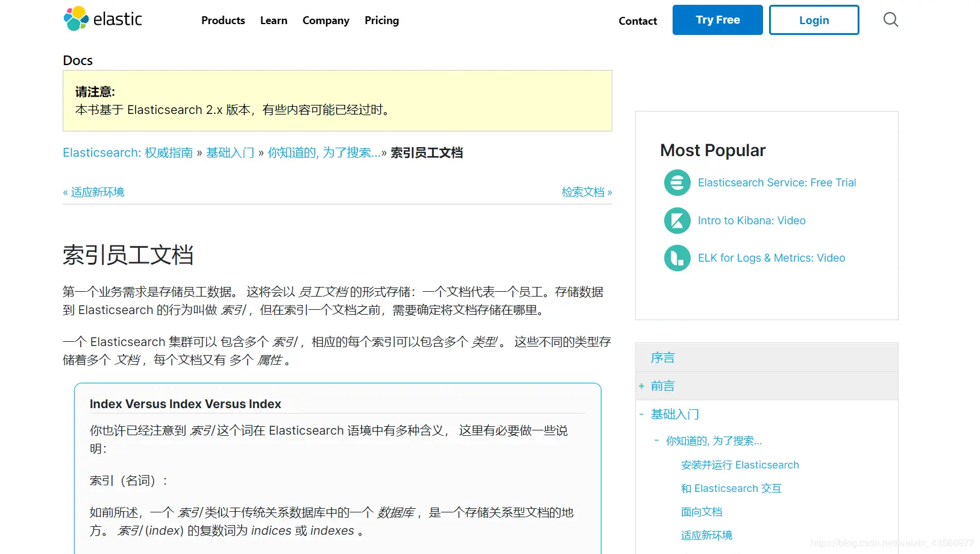Open 适应新环境 sidebar tree link
The image size is (980, 554).
706,535
